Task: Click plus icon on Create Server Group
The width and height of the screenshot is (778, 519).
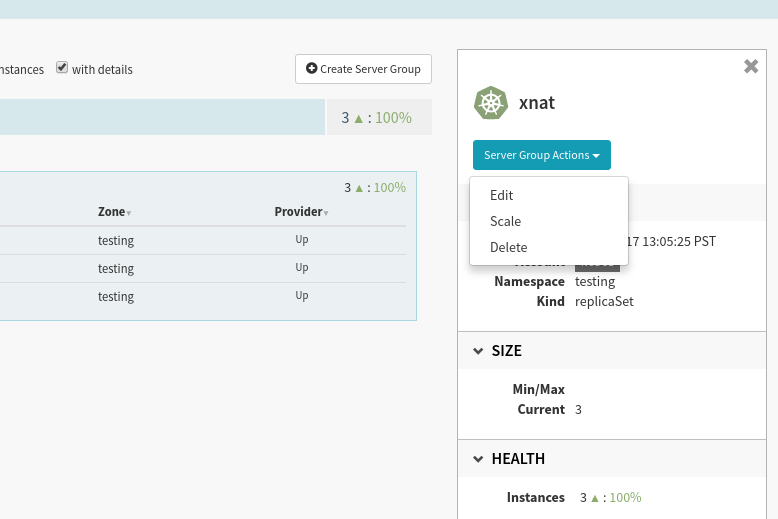Action: tap(311, 69)
